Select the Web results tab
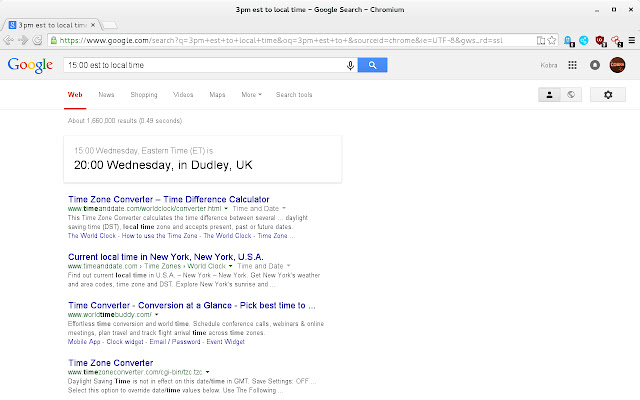The width and height of the screenshot is (640, 400). pos(75,95)
